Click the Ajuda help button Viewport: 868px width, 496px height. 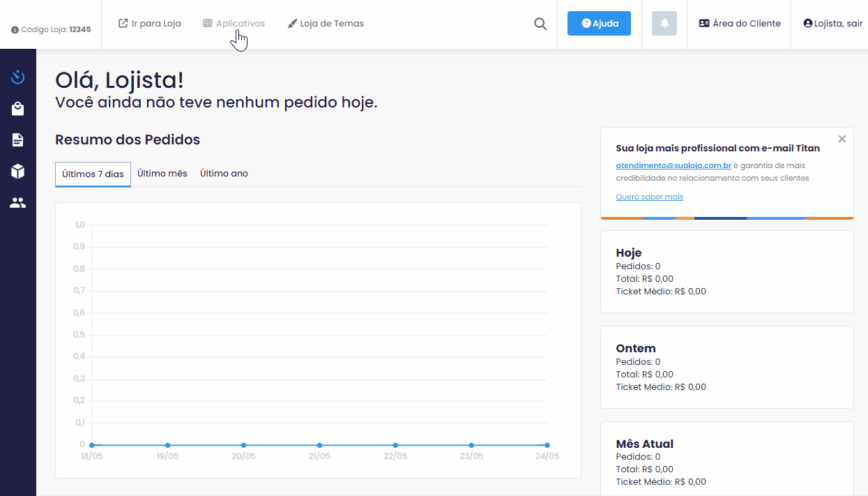pos(600,24)
